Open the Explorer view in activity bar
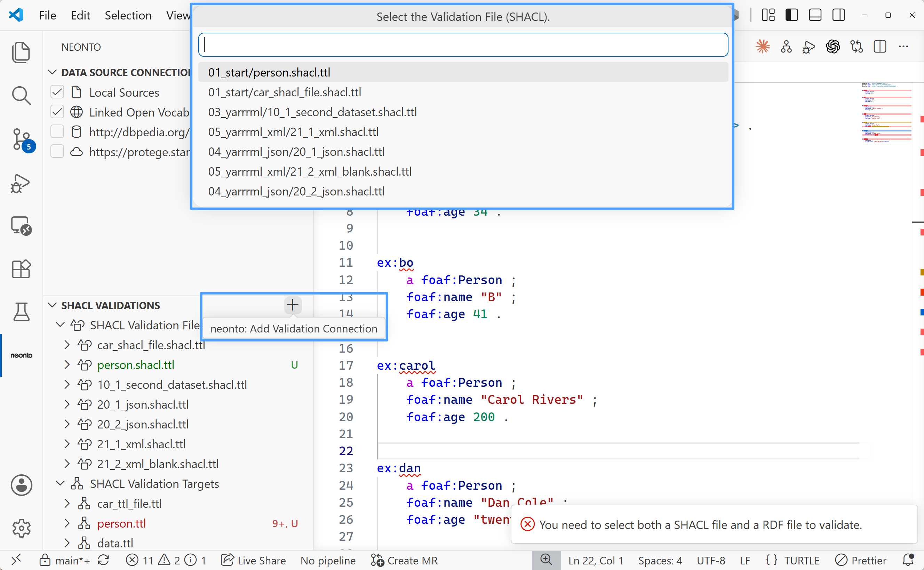Screen dimensions: 924x570 click(21, 53)
